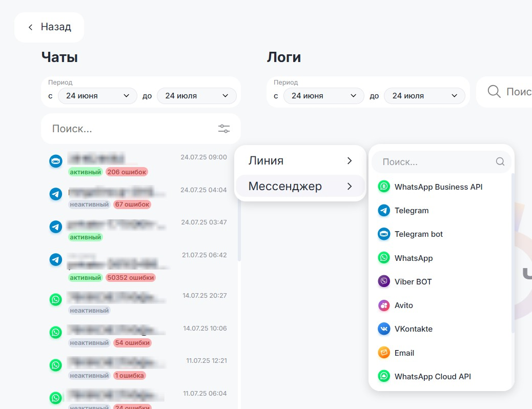Click the VKontakte icon

384,329
